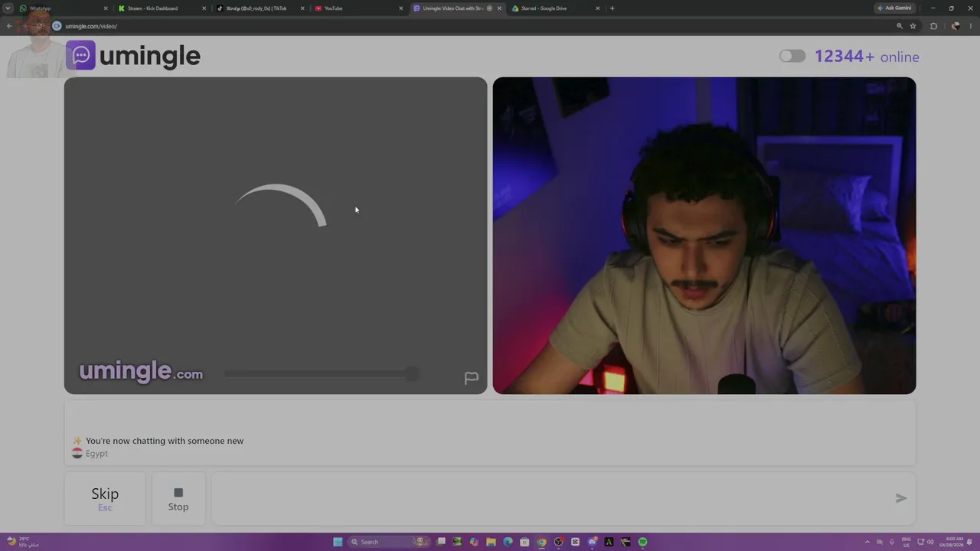Open the Chrome profile avatar
The height and width of the screenshot is (551, 980).
955,26
